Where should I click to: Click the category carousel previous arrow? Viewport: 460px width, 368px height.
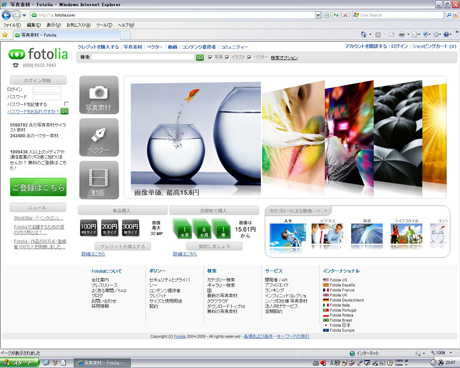(x=318, y=211)
